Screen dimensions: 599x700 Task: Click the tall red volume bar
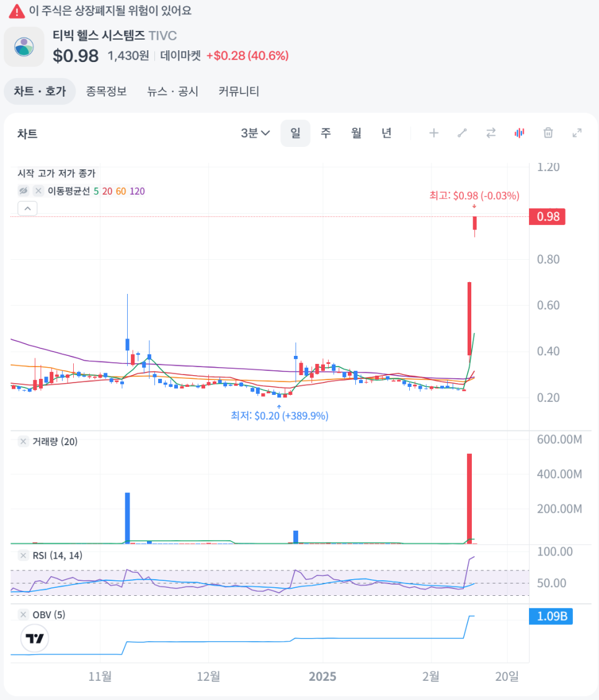click(x=469, y=498)
